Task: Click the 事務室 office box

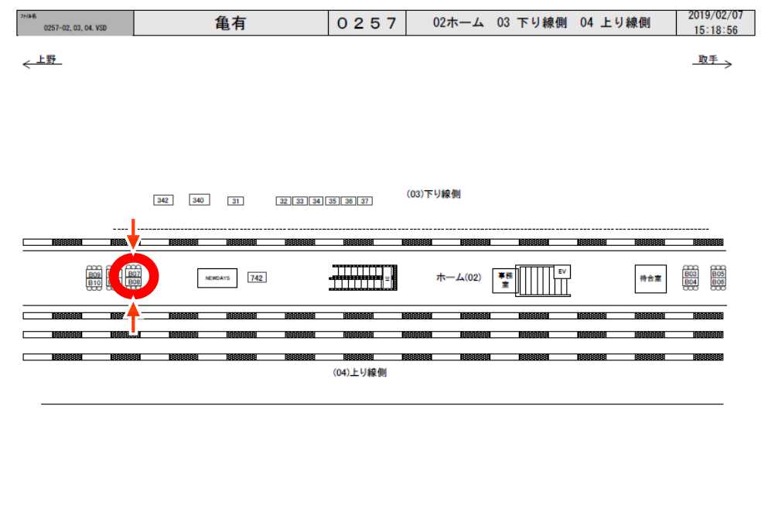Action: tap(504, 280)
